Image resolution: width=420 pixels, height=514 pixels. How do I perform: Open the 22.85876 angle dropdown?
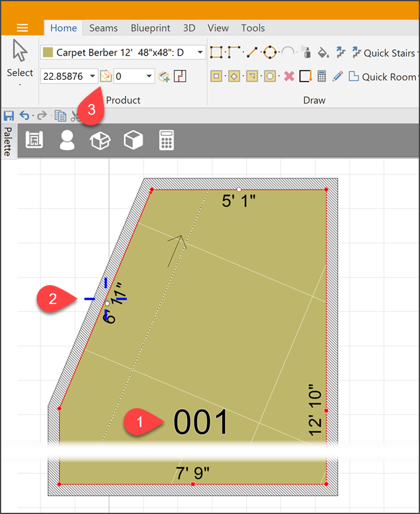coord(93,76)
